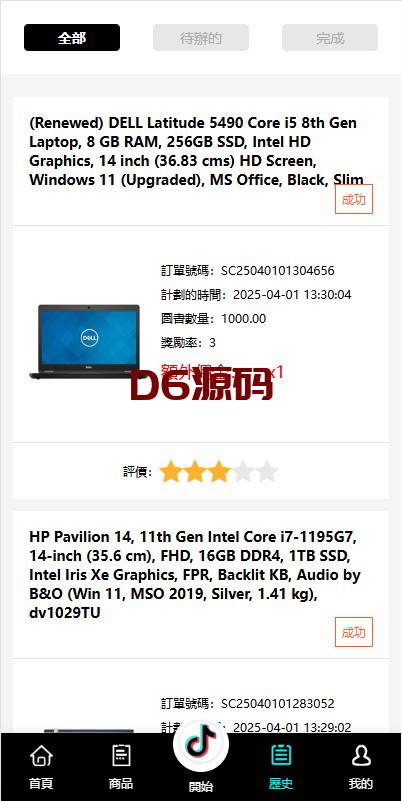Open the 我的 profile icon
This screenshot has width=402, height=801.
tap(361, 756)
